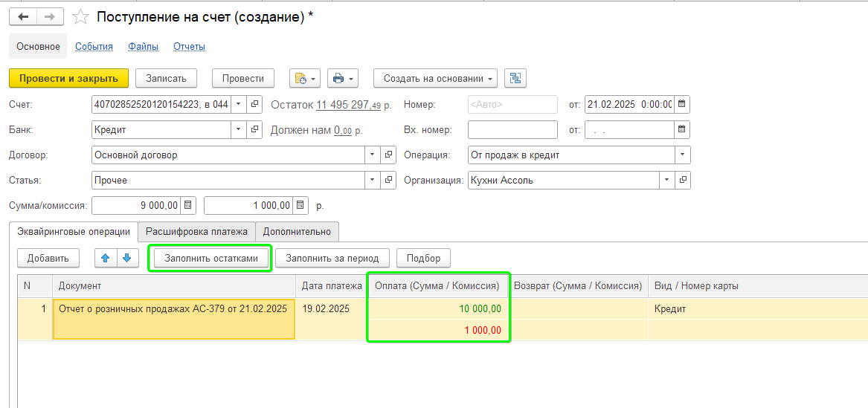Click the back navigation arrow
The width and height of the screenshot is (868, 408).
22,17
